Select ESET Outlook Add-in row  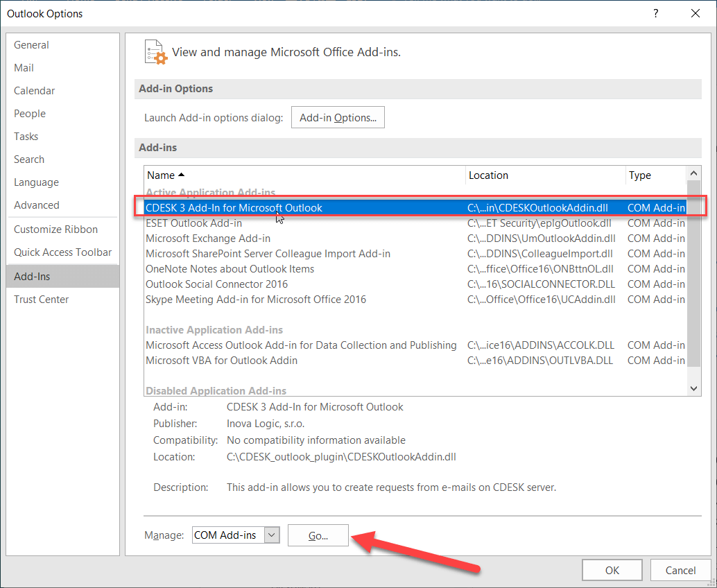pyautogui.click(x=415, y=223)
